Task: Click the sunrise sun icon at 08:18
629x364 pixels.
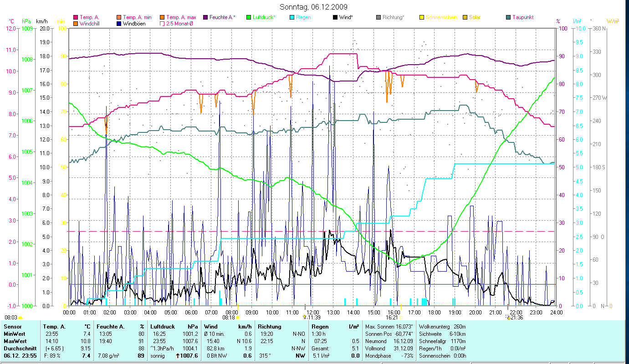Action: click(x=238, y=318)
